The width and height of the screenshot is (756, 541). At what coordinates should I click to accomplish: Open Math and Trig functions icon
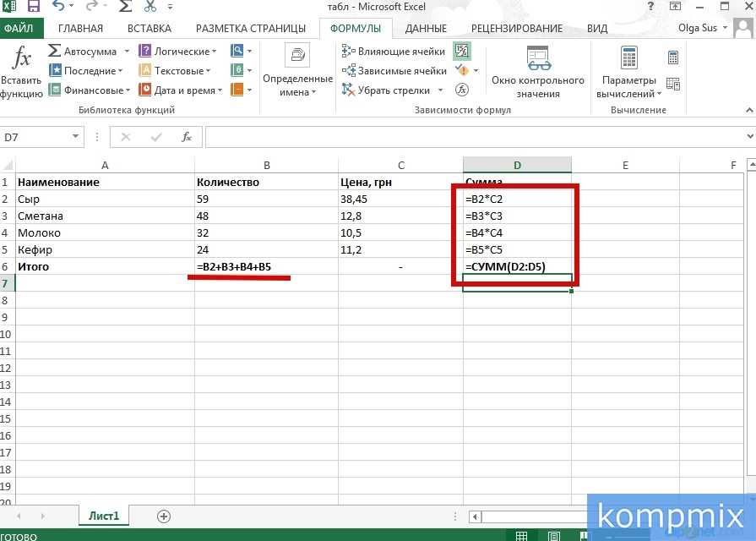coord(241,71)
